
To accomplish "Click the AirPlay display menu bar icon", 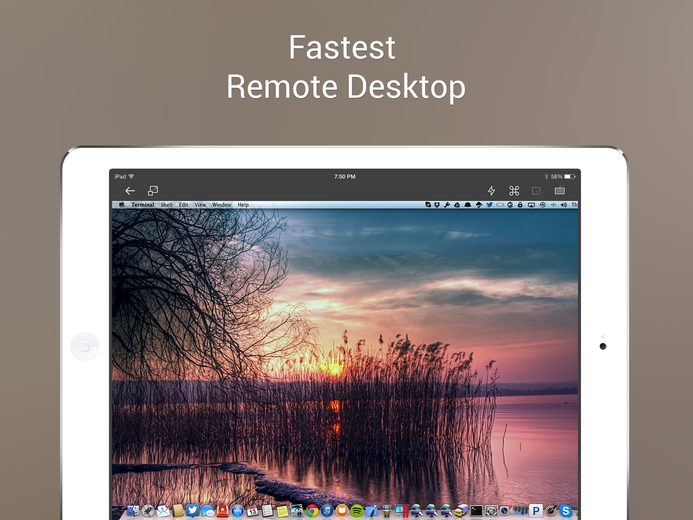I will 531,205.
